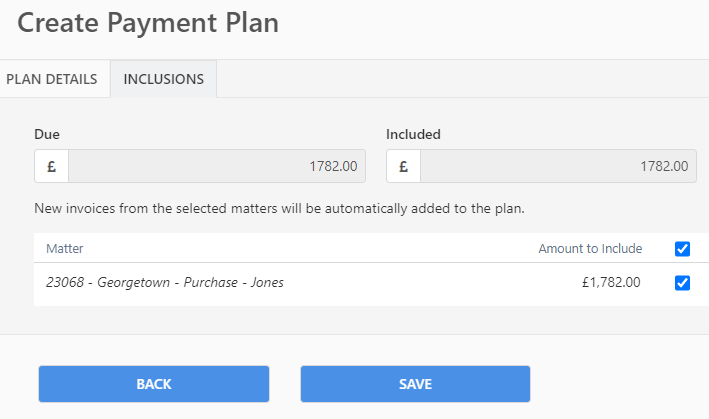Click the Amount to Include column header

[x=590, y=249]
